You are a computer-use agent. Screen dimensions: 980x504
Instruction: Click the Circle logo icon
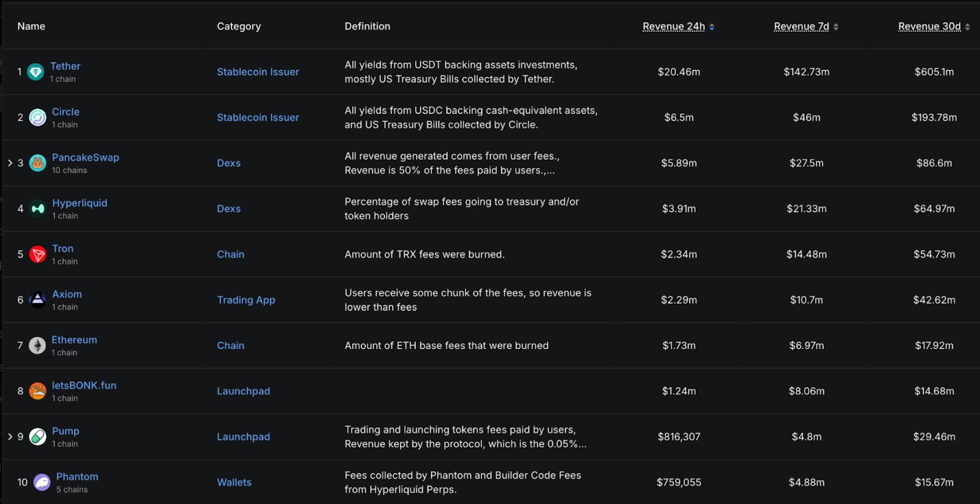coord(38,118)
